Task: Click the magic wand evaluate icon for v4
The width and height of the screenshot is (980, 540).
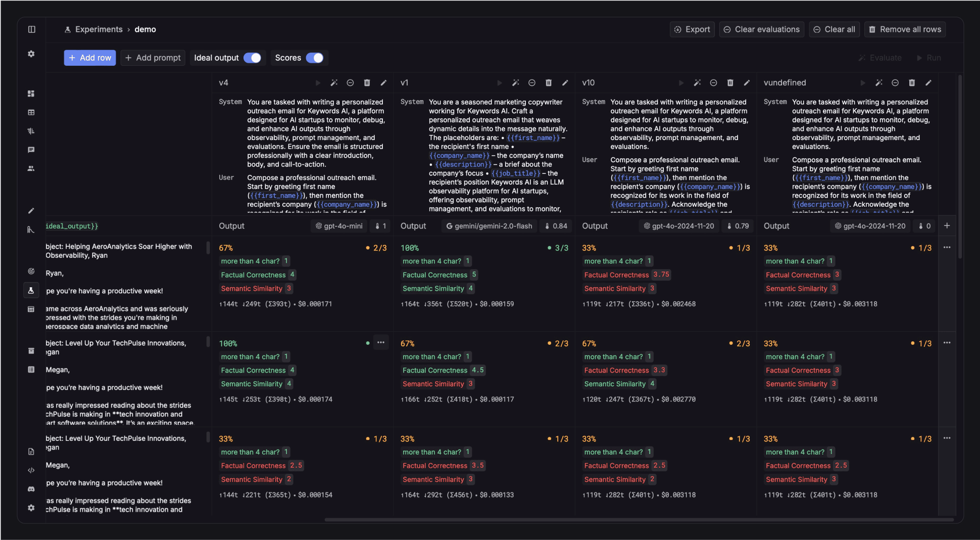Action: [x=334, y=83]
